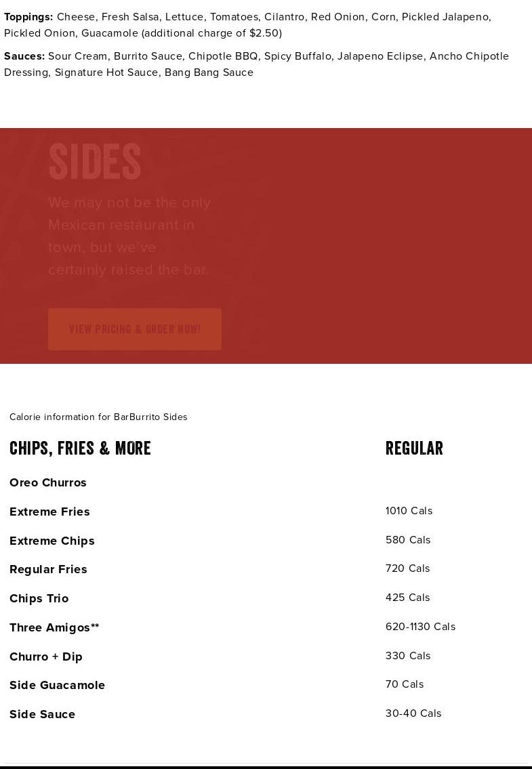Select the Churro + Dip entry
The height and width of the screenshot is (769, 532).
tap(46, 657)
